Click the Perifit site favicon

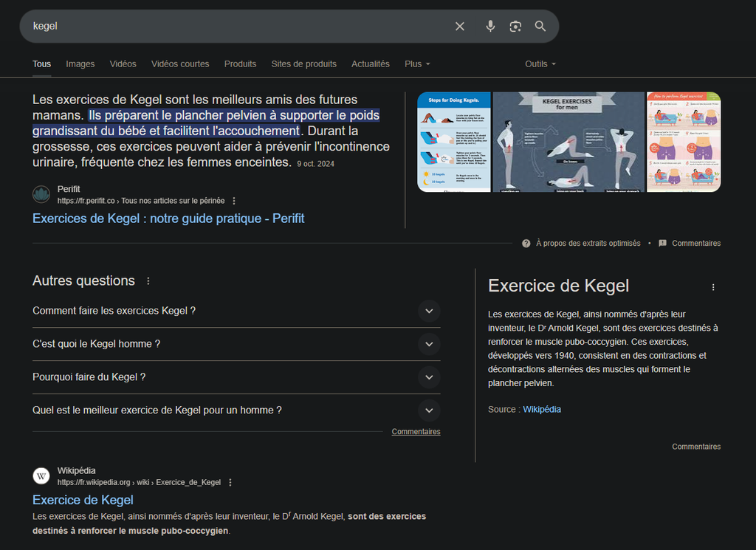coord(41,195)
